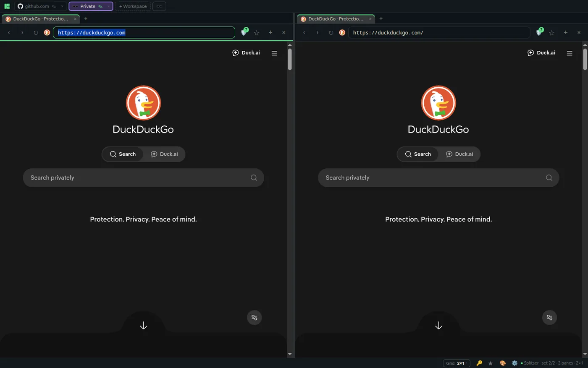Bookmark the left pane page with star
Screen dimensions: 588x368
[x=257, y=33]
